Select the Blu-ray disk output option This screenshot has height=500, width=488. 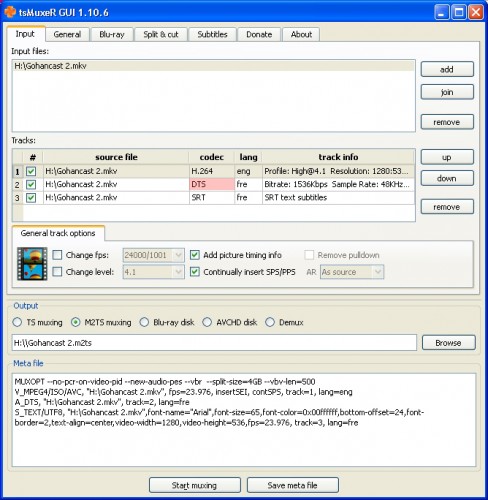[x=144, y=322]
